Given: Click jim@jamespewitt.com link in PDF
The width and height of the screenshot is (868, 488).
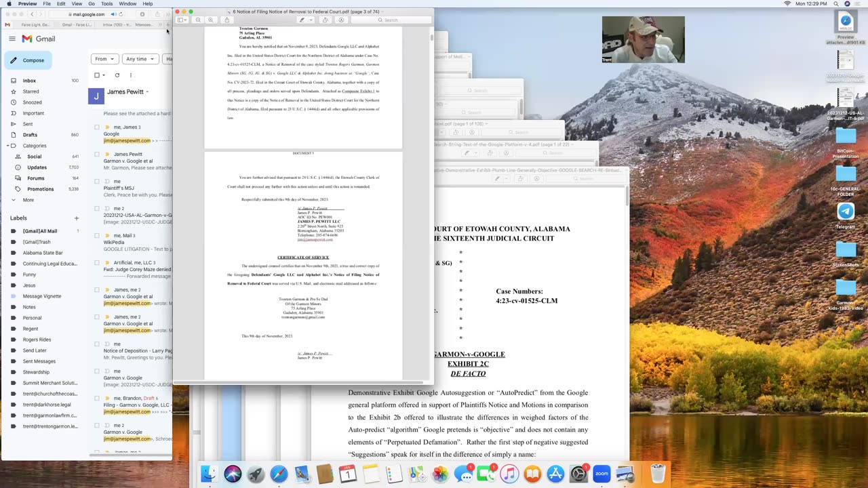Looking at the screenshot, I should pos(315,239).
